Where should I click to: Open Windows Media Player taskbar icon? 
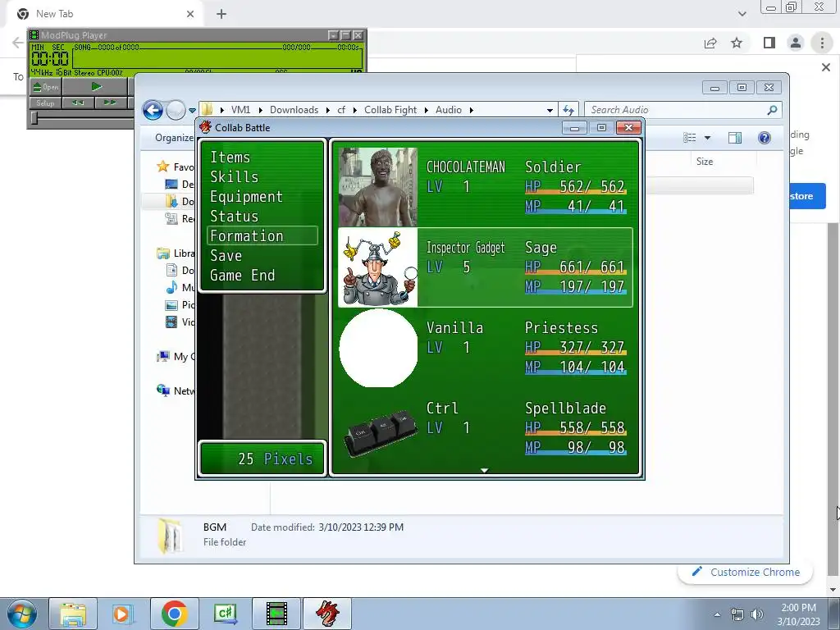coord(121,614)
